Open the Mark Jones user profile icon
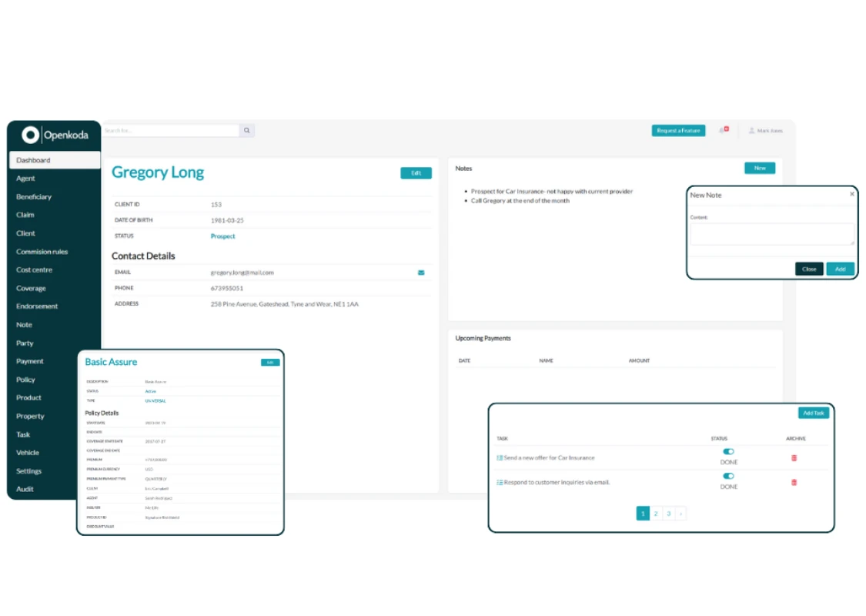866x616 pixels. [751, 130]
